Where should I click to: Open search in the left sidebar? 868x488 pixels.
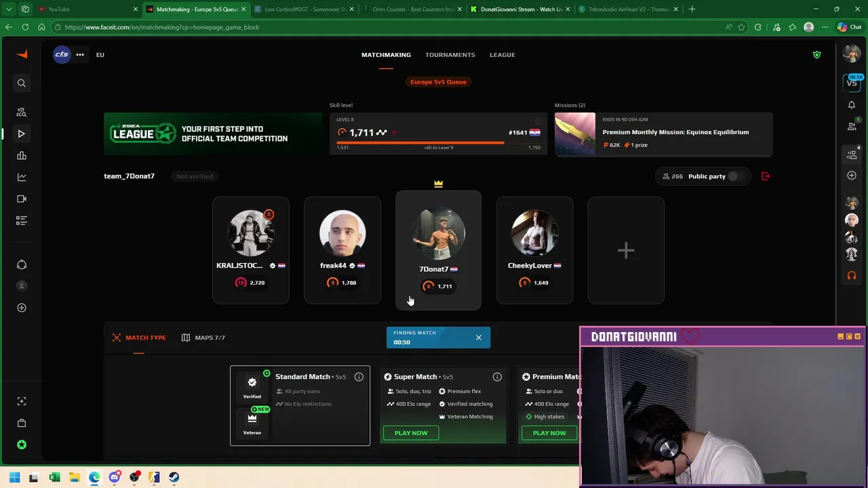pos(22,83)
